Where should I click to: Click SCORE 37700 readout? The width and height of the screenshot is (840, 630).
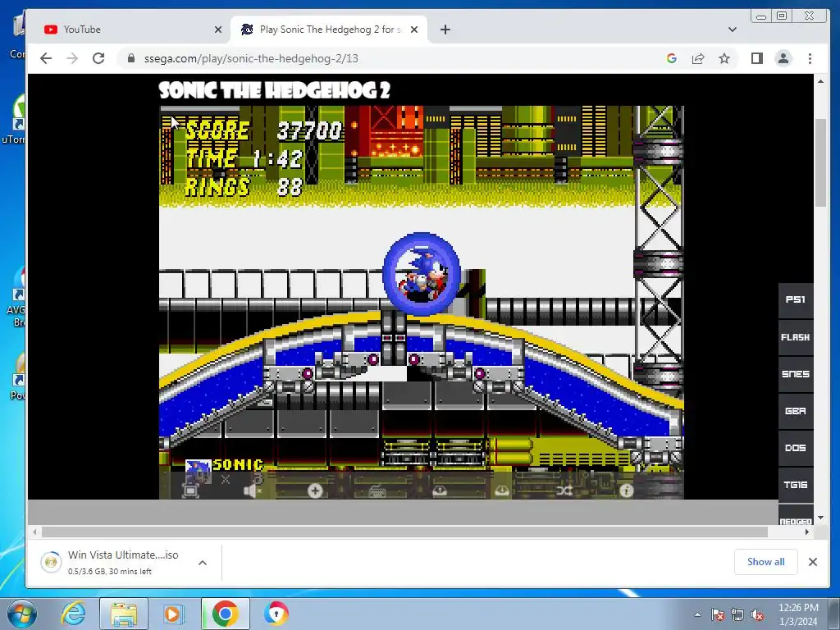coord(263,130)
